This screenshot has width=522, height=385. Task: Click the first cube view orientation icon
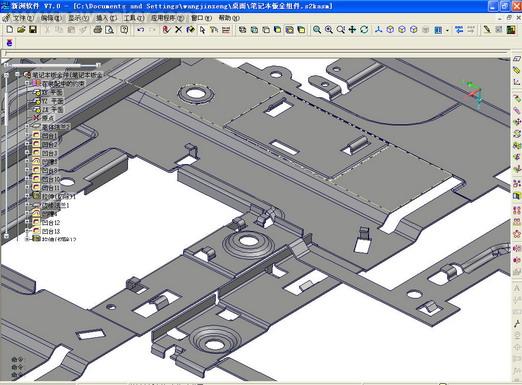pyautogui.click(x=390, y=30)
